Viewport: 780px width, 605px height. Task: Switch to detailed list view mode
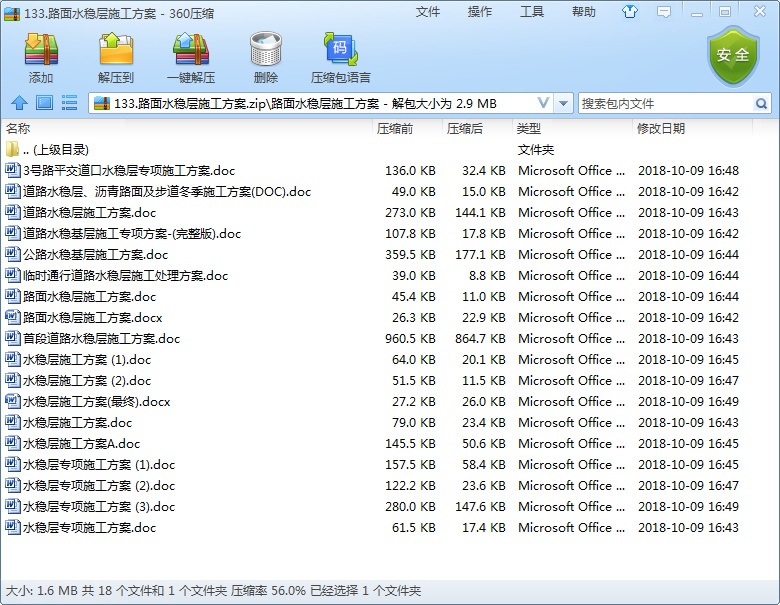pos(69,103)
